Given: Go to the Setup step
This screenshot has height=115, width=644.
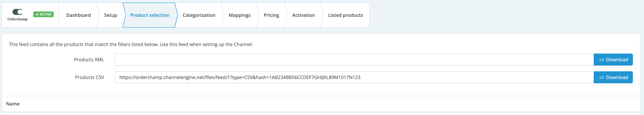Looking at the screenshot, I should 111,15.
